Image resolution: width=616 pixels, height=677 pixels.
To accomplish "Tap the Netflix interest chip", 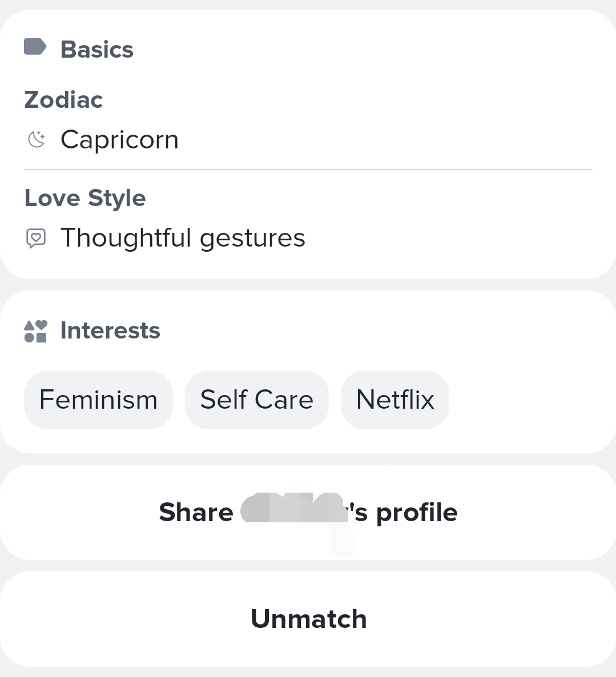I will pyautogui.click(x=395, y=400).
